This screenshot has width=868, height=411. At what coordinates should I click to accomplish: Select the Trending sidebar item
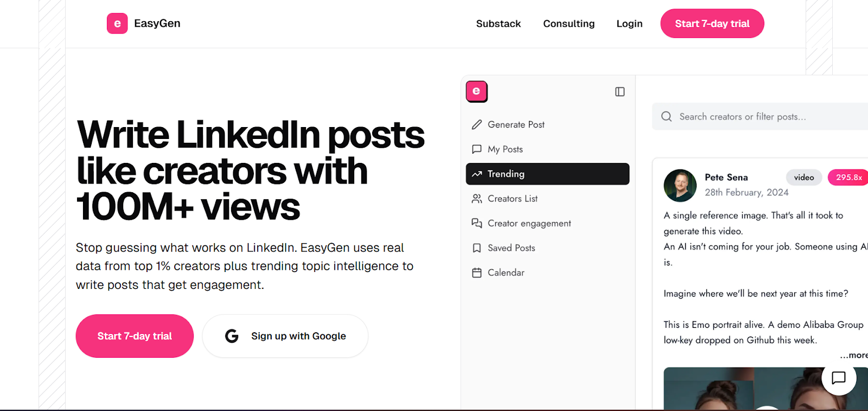pyautogui.click(x=547, y=174)
